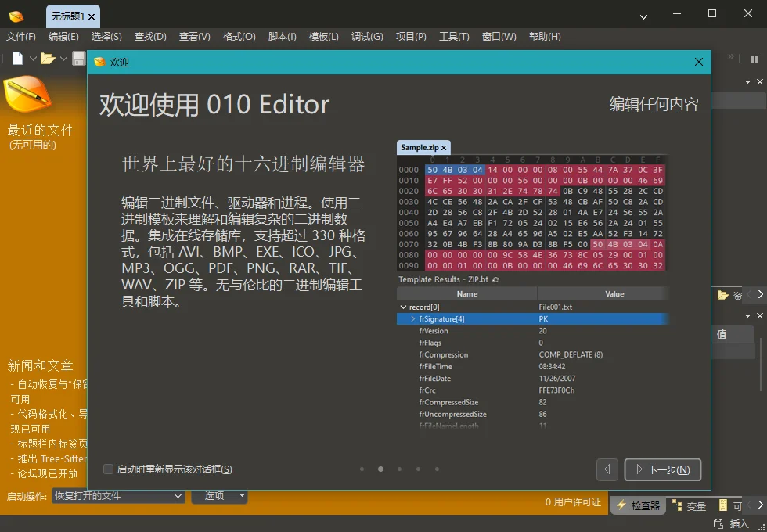Open the 代码格式化 news article link
This screenshot has height=532, width=767.
[49, 422]
